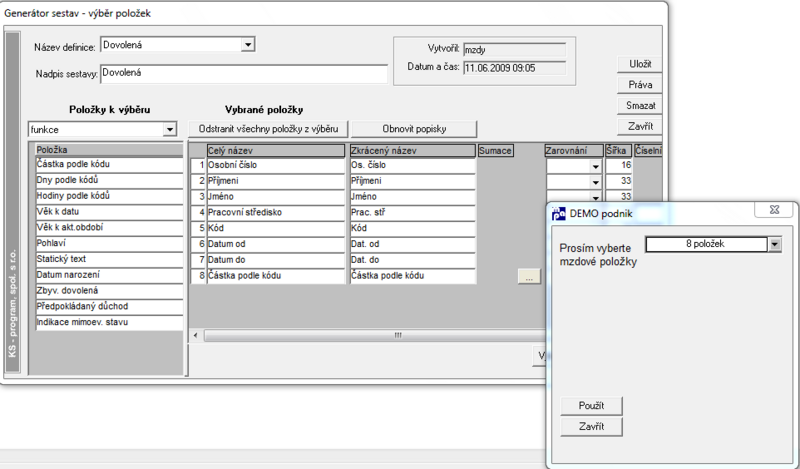
Task: Click Jméno full name cell
Action: [x=276, y=197]
